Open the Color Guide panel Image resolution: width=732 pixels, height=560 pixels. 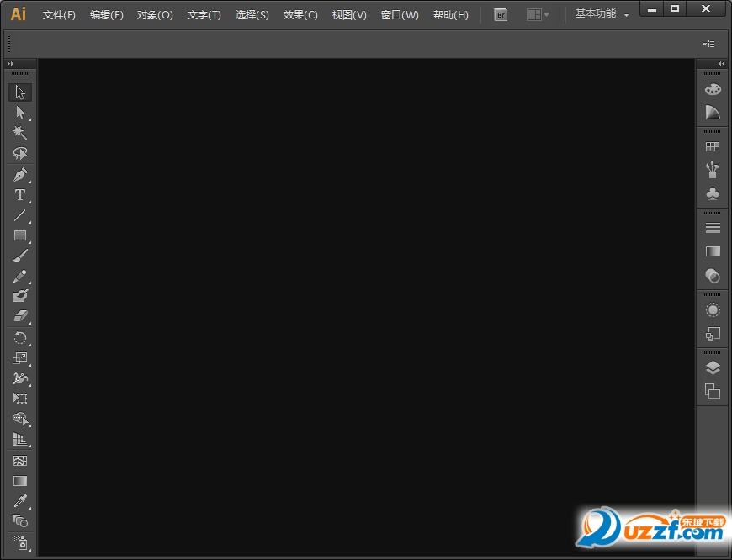point(713,113)
